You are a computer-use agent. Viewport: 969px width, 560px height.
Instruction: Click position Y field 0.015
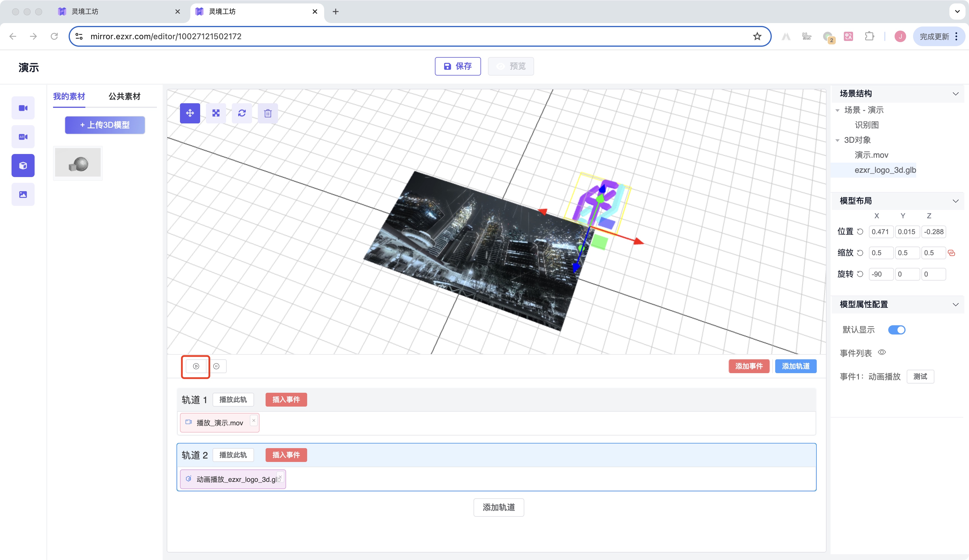point(907,232)
